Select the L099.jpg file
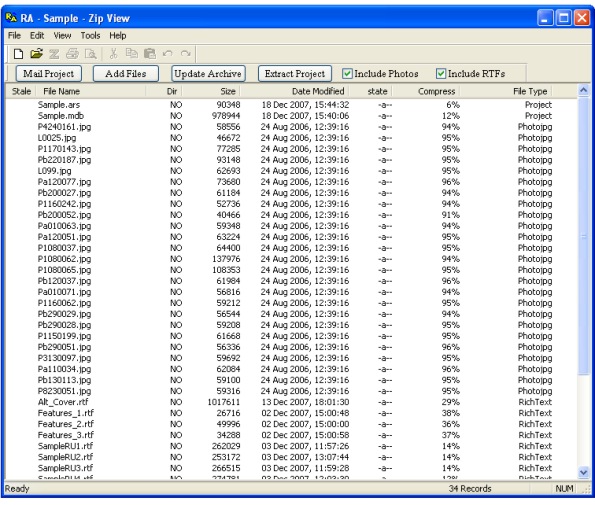 [x=54, y=171]
